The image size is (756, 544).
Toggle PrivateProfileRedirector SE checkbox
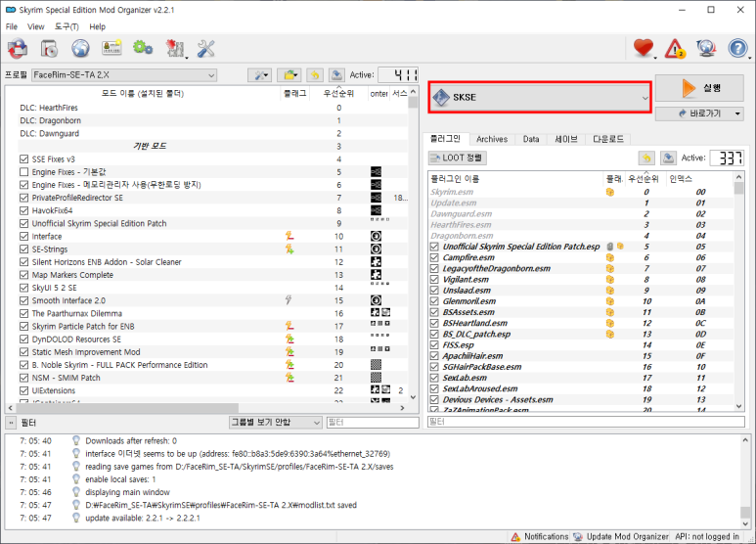24,198
